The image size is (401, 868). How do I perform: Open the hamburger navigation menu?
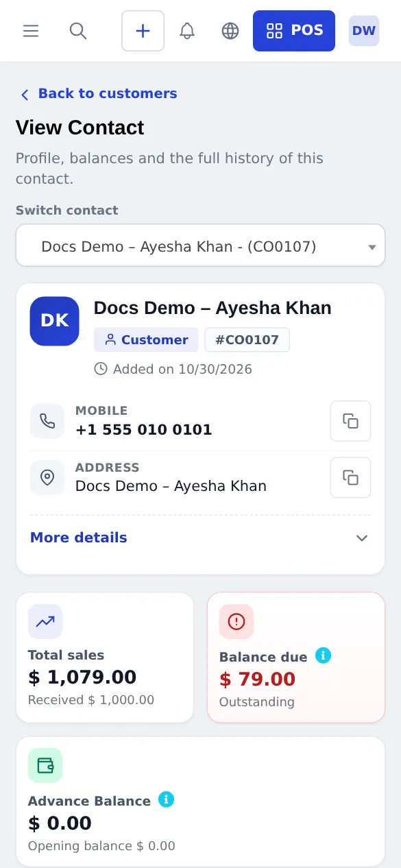tap(31, 31)
